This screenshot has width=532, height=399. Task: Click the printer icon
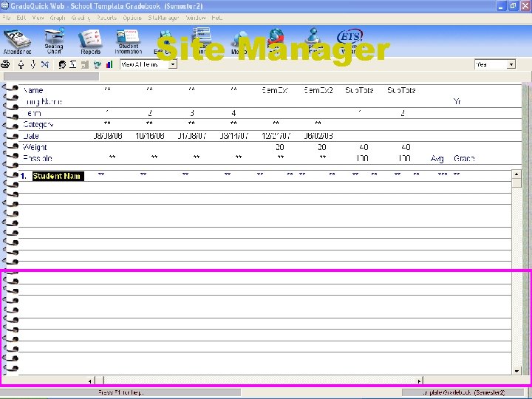tap(5, 64)
